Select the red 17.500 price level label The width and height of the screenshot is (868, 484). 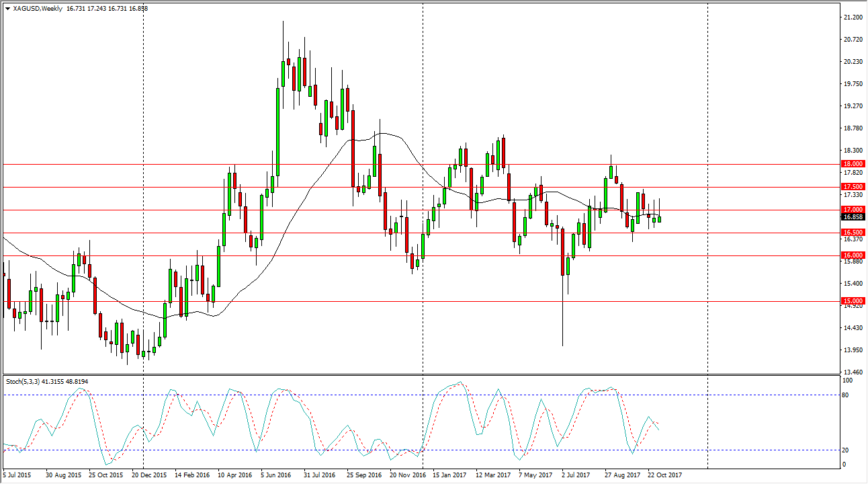[x=853, y=187]
